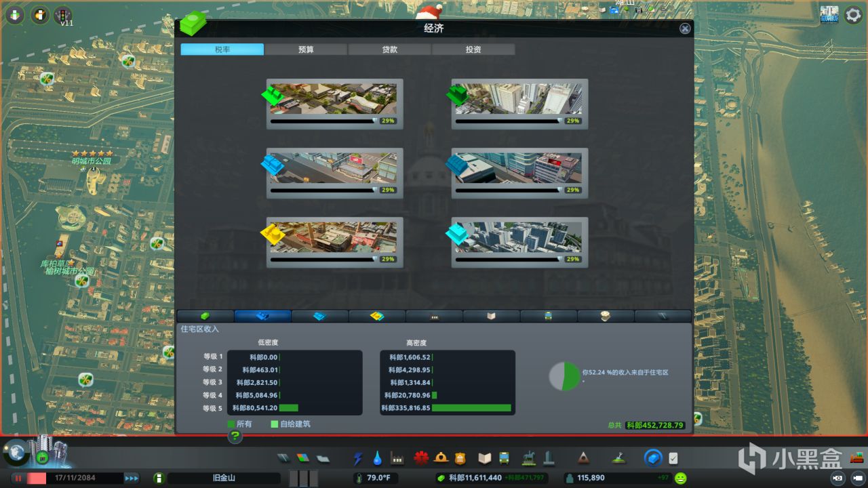Click the 所有 legend swatch
This screenshot has width=868, height=488.
coord(231,424)
